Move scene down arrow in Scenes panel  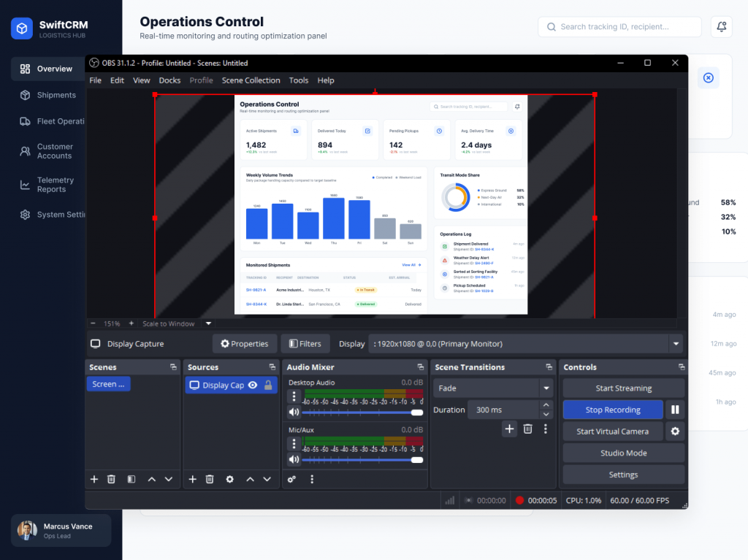(x=169, y=479)
